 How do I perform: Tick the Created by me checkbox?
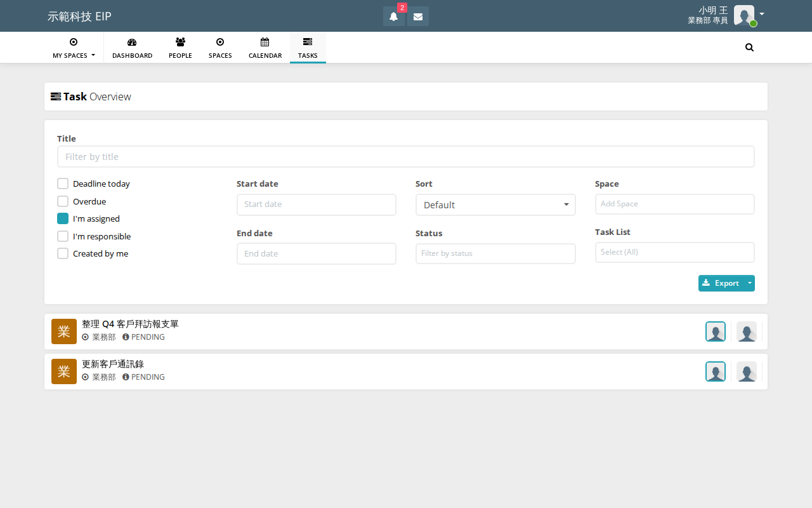click(x=63, y=253)
